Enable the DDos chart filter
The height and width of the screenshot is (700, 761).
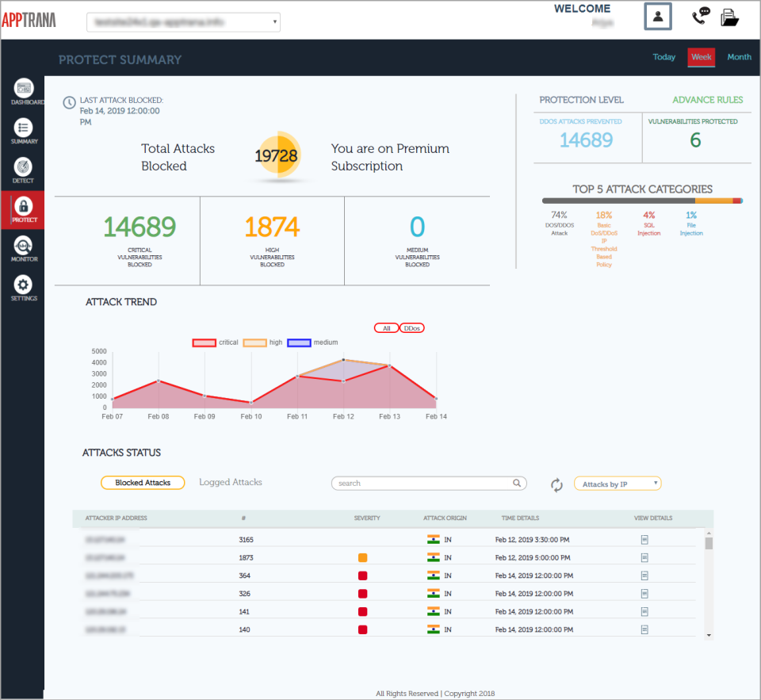(411, 327)
